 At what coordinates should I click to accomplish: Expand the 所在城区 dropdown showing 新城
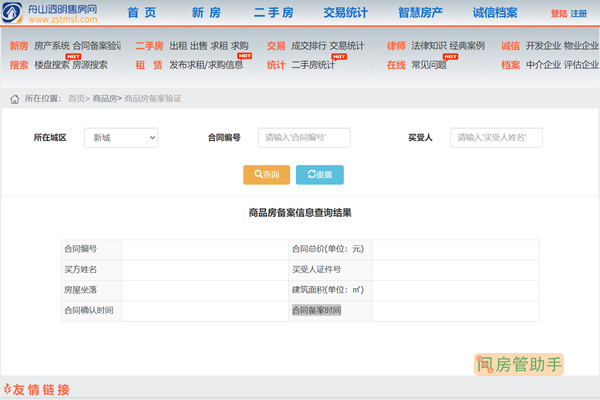click(x=121, y=138)
